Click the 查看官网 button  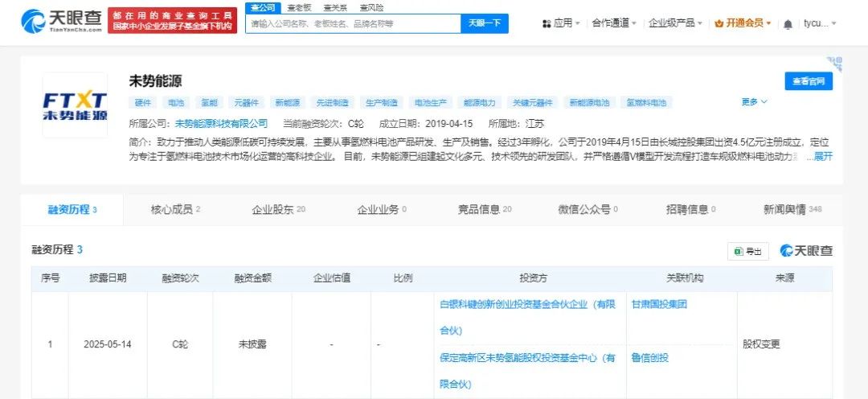tap(809, 81)
